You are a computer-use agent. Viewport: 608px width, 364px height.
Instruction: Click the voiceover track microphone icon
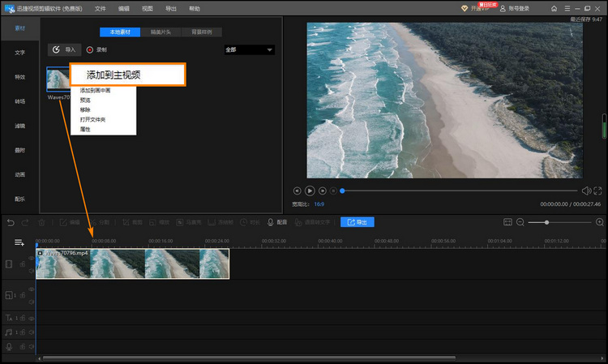pos(9,346)
